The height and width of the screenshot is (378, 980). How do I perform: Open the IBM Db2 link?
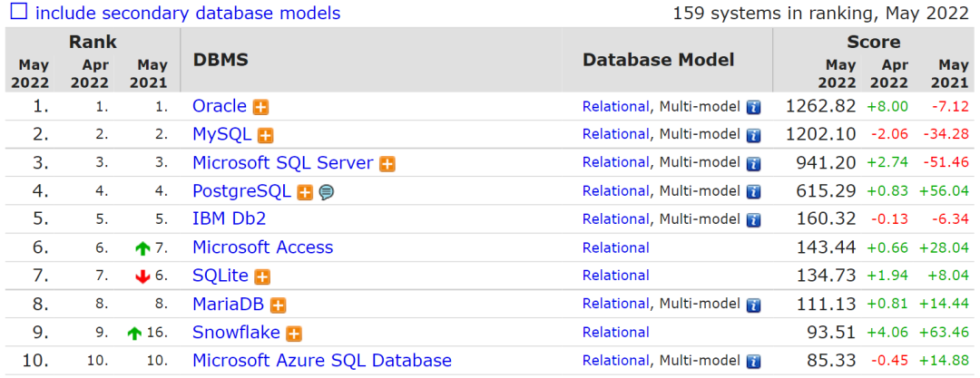[229, 218]
